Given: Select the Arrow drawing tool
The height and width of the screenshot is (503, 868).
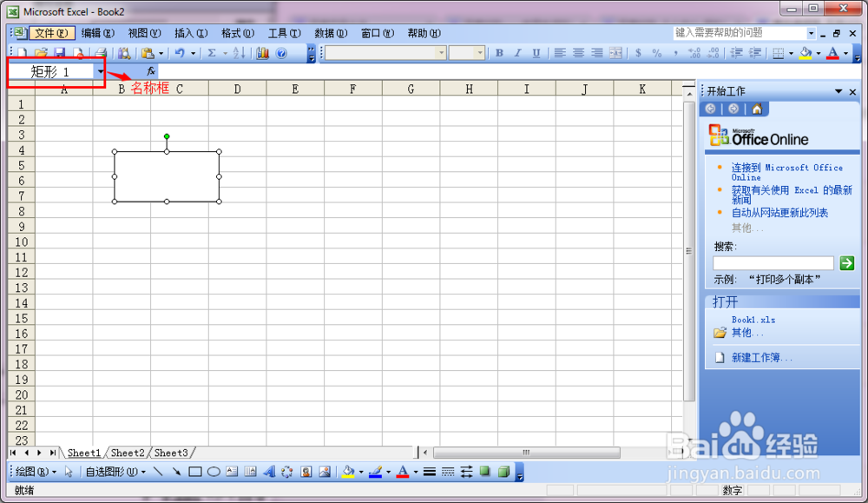Looking at the screenshot, I should pyautogui.click(x=176, y=472).
